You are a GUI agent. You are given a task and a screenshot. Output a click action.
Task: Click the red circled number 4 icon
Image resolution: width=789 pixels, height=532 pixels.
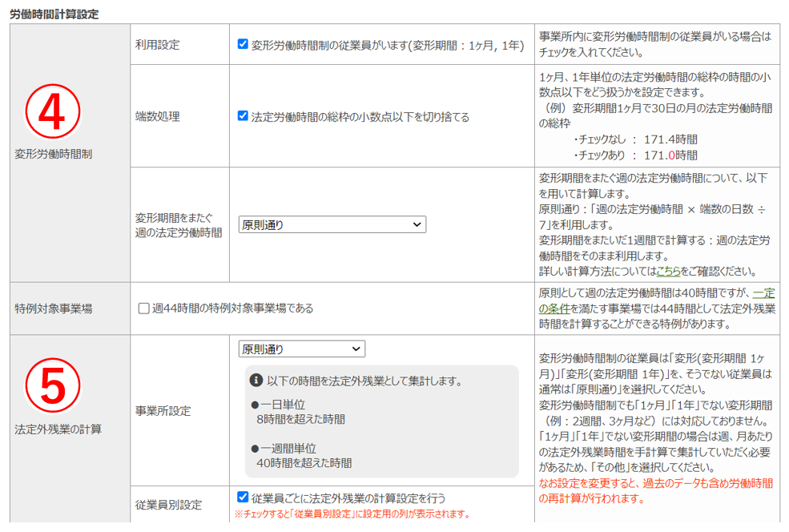click(53, 112)
